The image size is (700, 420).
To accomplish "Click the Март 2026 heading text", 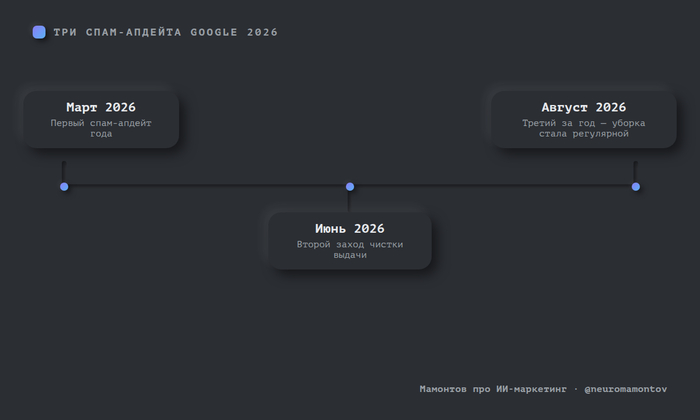I will (101, 107).
